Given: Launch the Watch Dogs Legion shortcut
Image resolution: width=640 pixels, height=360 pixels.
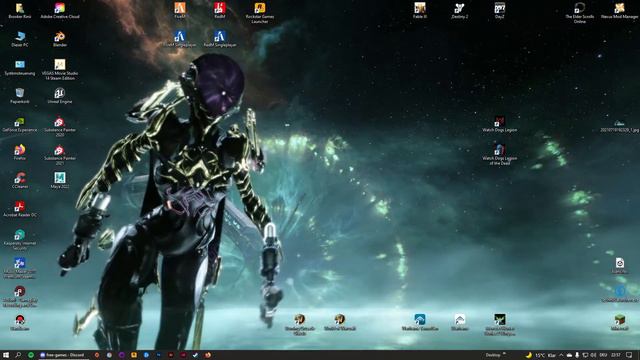Looking at the screenshot, I should 500,124.
